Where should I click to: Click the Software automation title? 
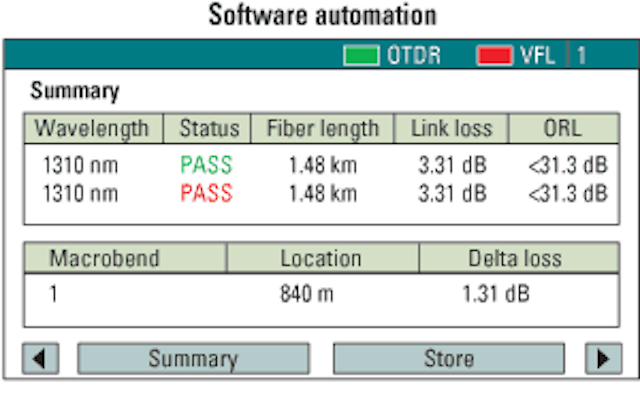[322, 15]
